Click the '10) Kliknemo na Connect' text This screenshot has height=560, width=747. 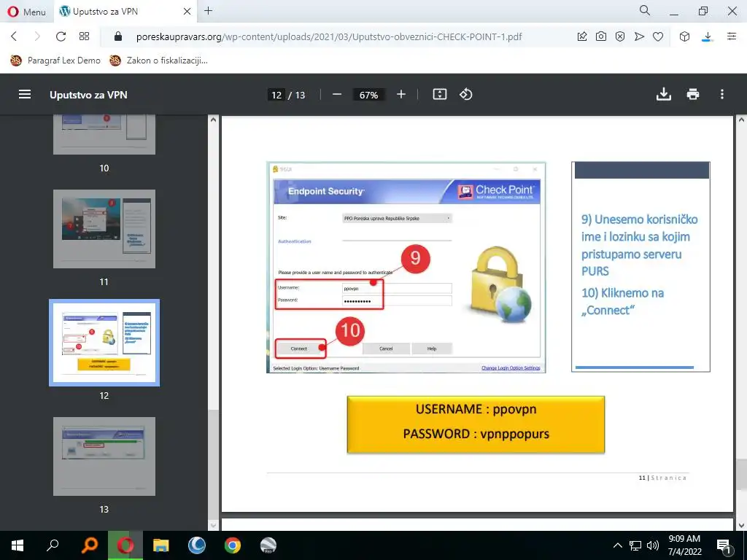622,301
